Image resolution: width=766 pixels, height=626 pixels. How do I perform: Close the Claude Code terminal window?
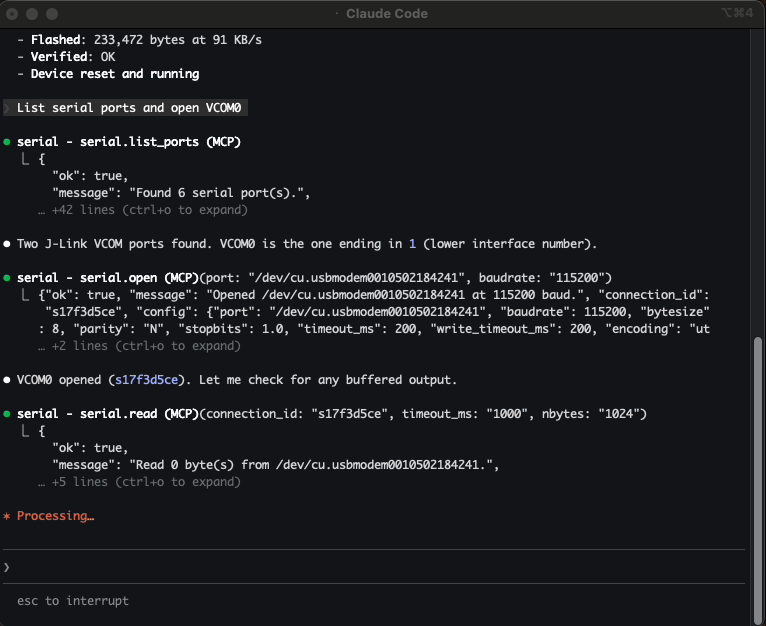tap(13, 14)
